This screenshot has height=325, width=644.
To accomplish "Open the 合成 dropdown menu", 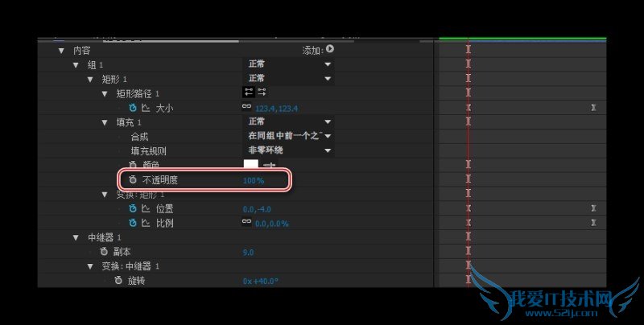I will click(289, 136).
